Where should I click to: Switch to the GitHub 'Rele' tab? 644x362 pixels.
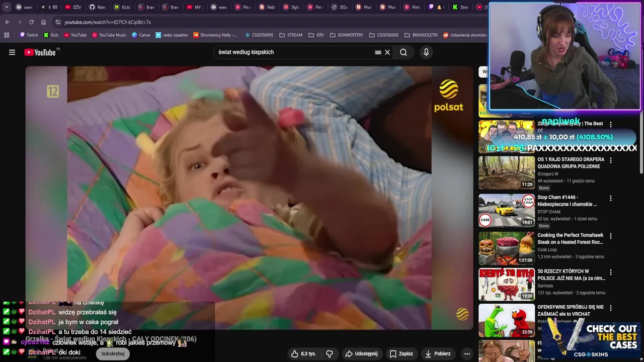click(98, 7)
